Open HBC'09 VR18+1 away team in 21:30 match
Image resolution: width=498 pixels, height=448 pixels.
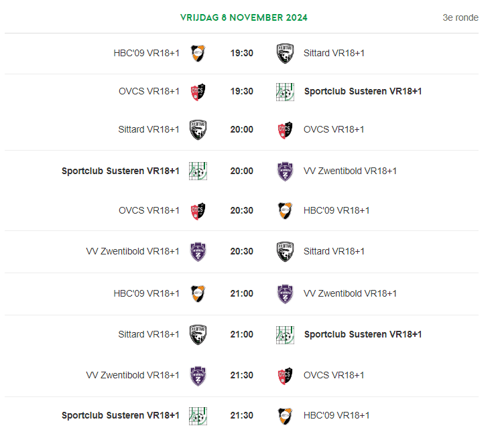pyautogui.click(x=336, y=415)
